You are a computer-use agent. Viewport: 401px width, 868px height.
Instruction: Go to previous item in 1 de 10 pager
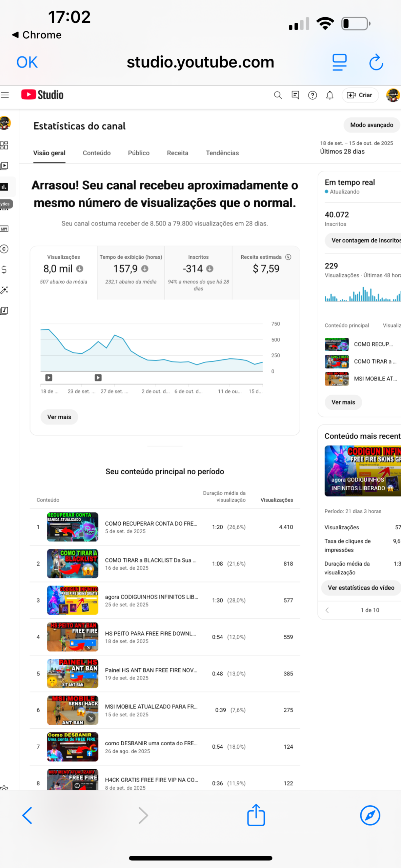(327, 610)
